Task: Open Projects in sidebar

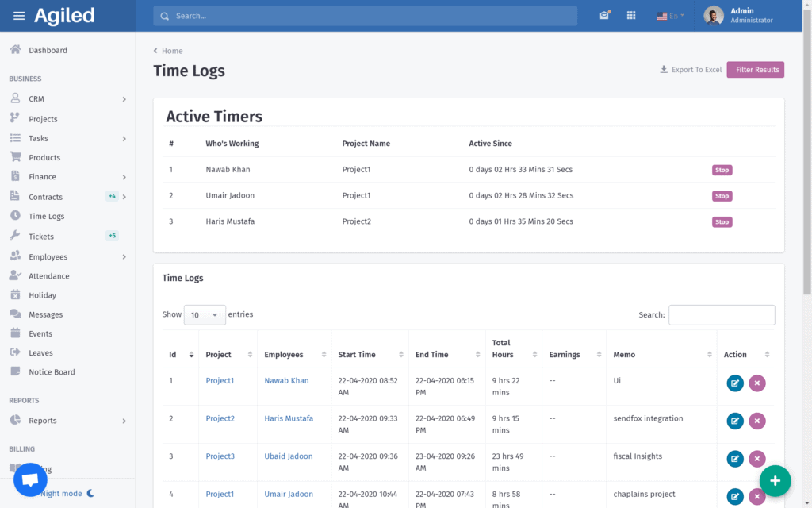Action: [43, 119]
